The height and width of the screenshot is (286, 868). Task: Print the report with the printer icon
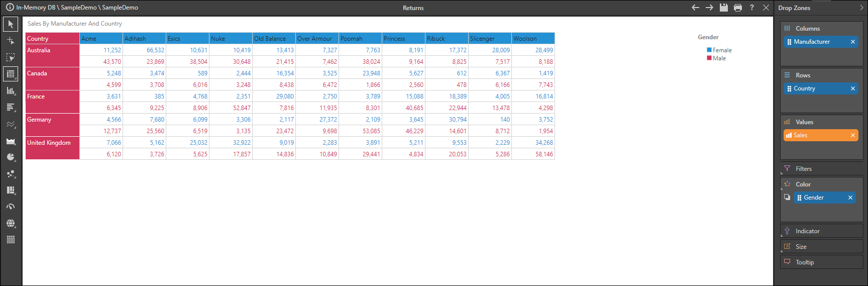(x=737, y=8)
